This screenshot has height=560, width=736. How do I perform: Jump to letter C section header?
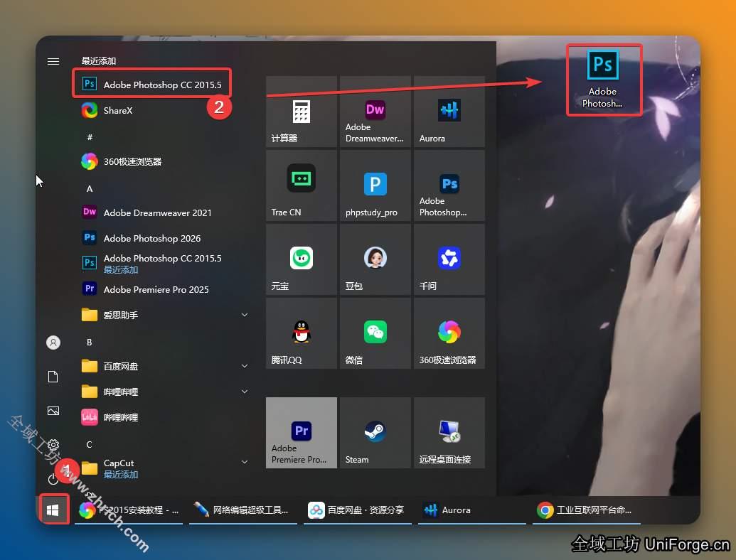(89, 445)
